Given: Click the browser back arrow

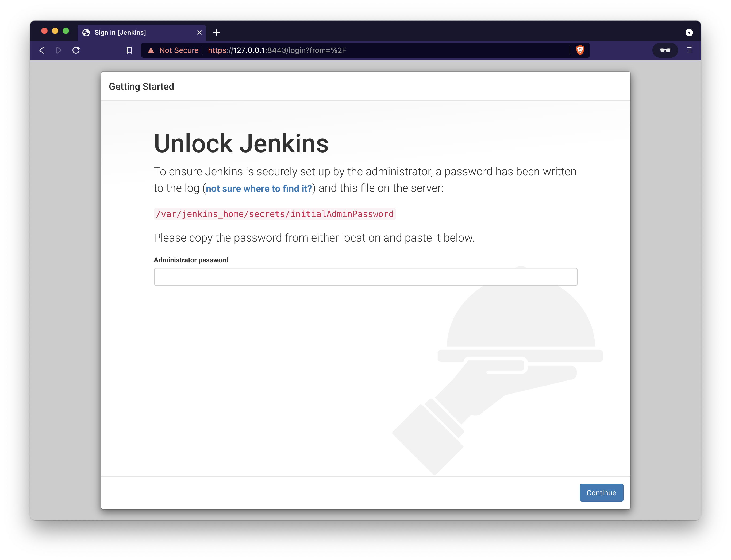Looking at the screenshot, I should [x=42, y=50].
